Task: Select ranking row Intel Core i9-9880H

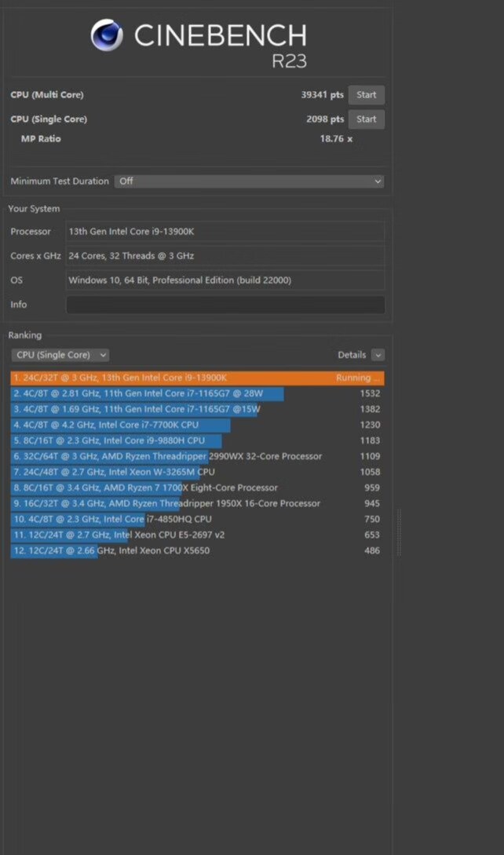Action: [x=198, y=440]
